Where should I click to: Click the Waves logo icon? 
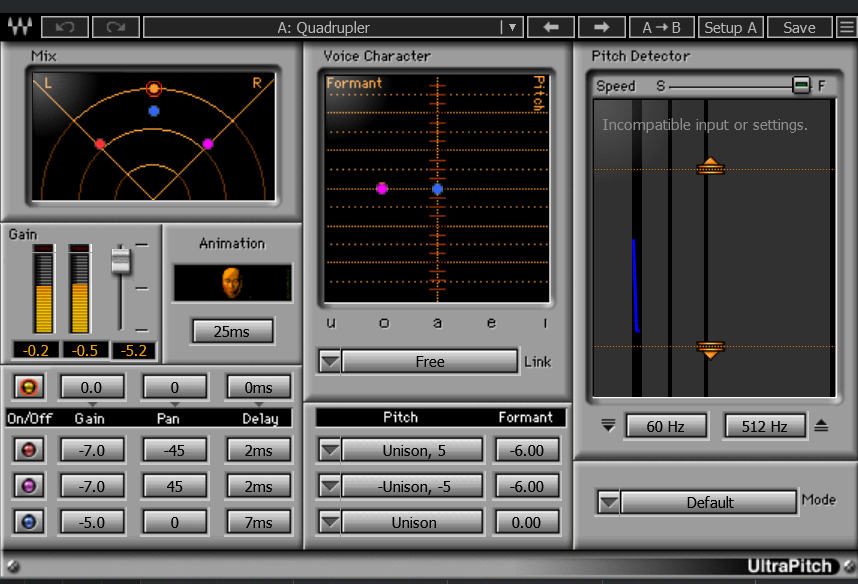coord(20,26)
